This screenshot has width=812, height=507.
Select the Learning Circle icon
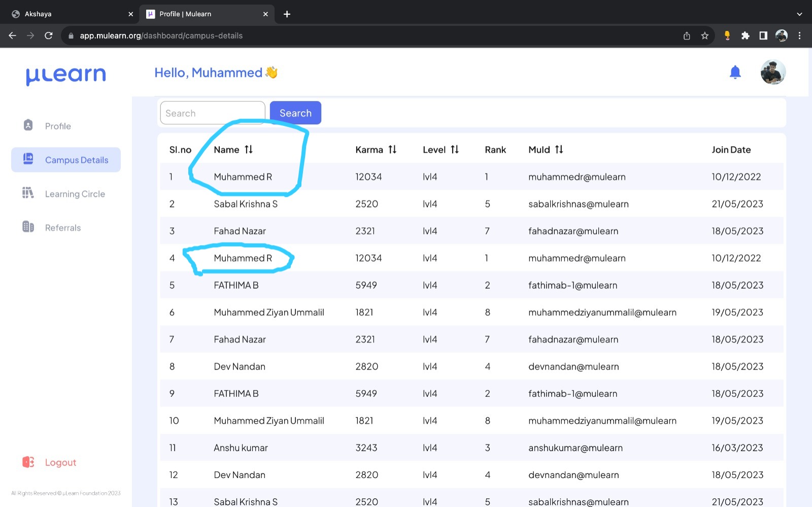pyautogui.click(x=27, y=193)
